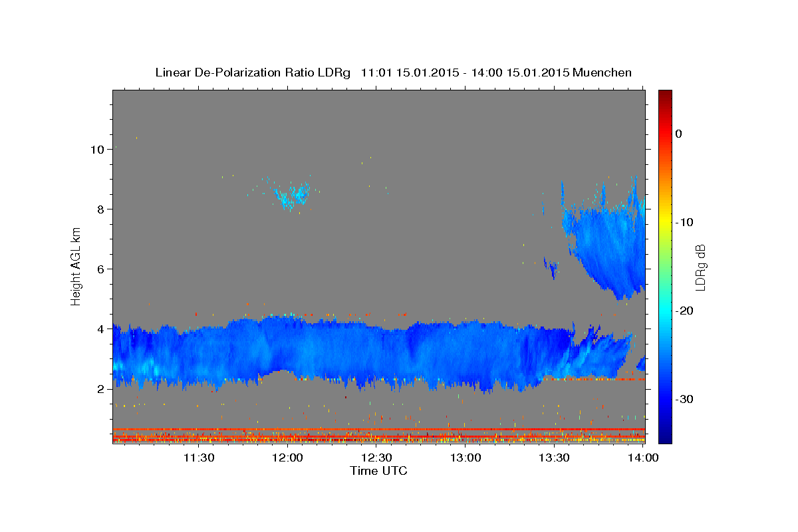The width and height of the screenshot is (798, 532).
Task: Click the colorbar value -20
Action: click(686, 311)
